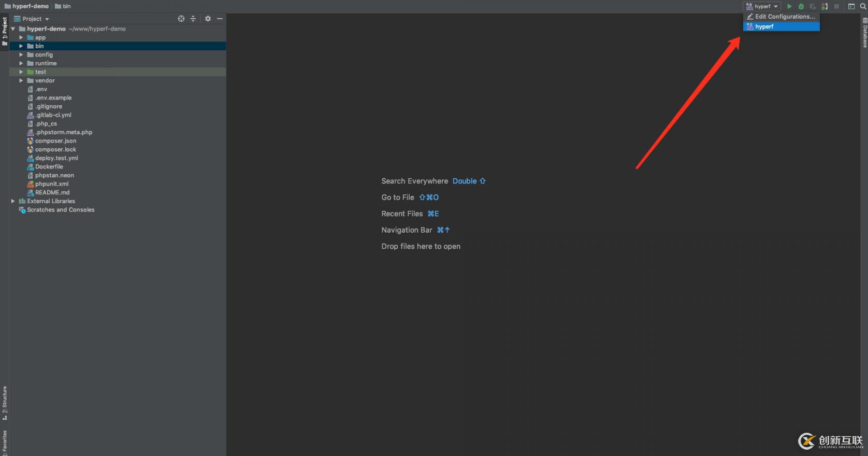Click the .gitlab-ci.yml file icon
This screenshot has width=868, height=456.
30,115
